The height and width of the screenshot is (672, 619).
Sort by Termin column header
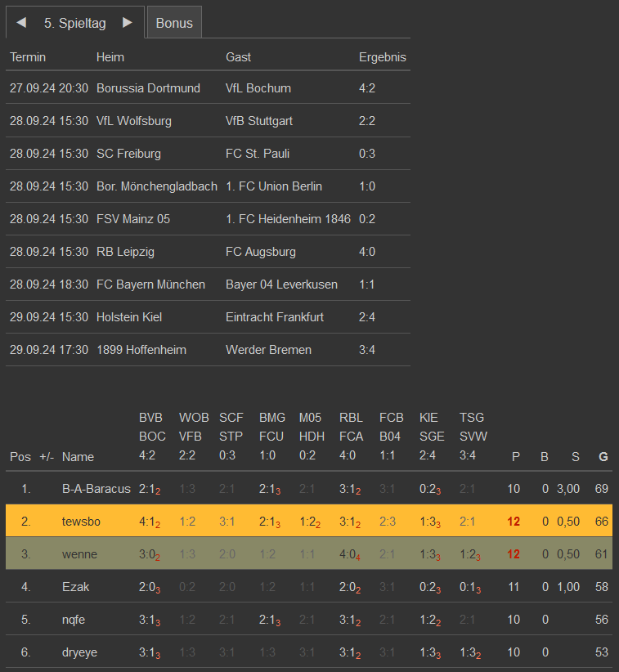pos(28,57)
